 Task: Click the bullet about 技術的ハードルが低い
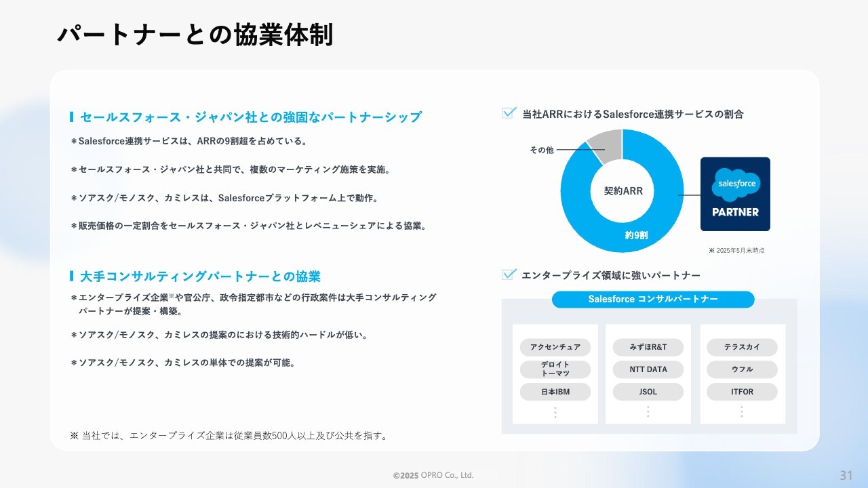219,335
